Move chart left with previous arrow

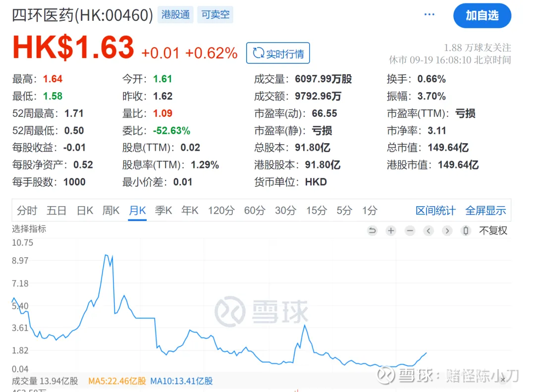pos(428,231)
